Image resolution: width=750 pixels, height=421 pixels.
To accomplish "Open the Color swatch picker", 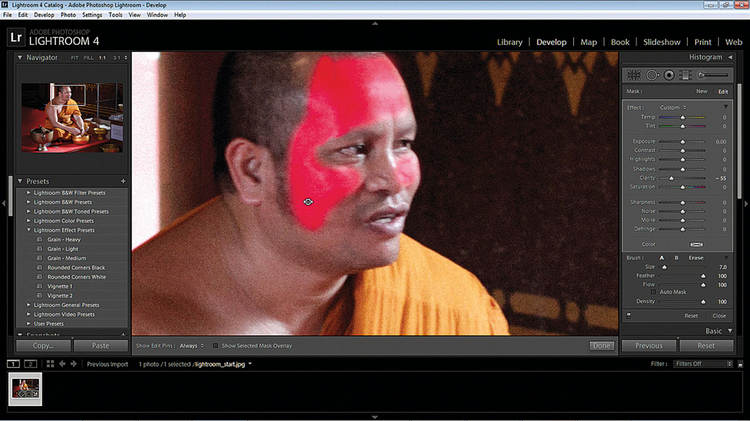I will tap(696, 244).
